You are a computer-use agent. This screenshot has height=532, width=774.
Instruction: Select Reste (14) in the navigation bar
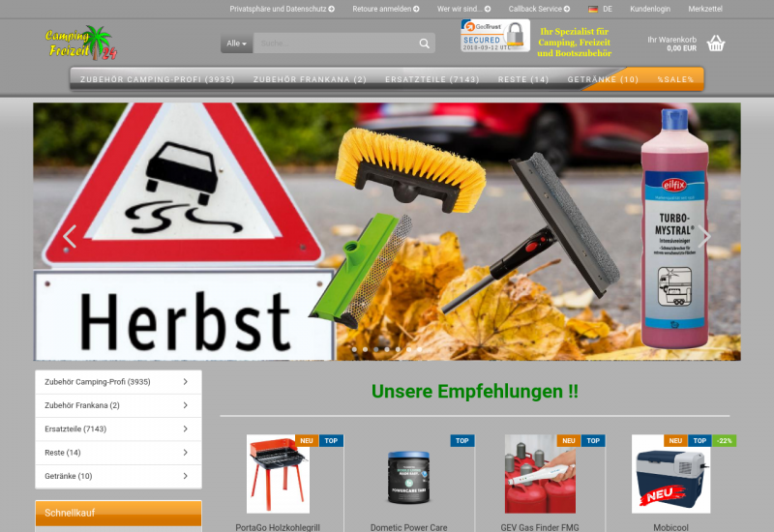[x=522, y=79]
